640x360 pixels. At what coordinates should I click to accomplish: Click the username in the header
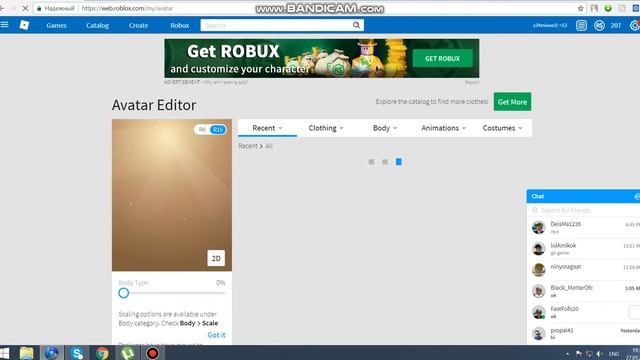point(550,25)
